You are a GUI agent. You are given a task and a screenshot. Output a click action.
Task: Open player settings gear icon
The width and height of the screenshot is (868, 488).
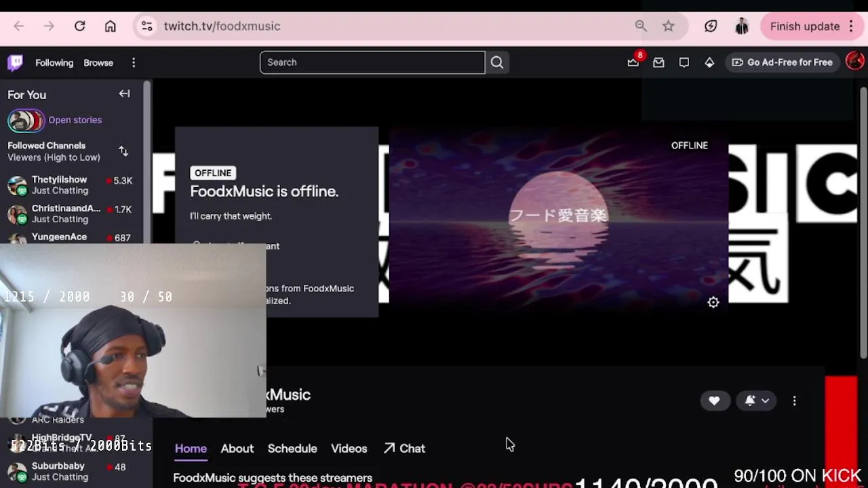pos(713,302)
